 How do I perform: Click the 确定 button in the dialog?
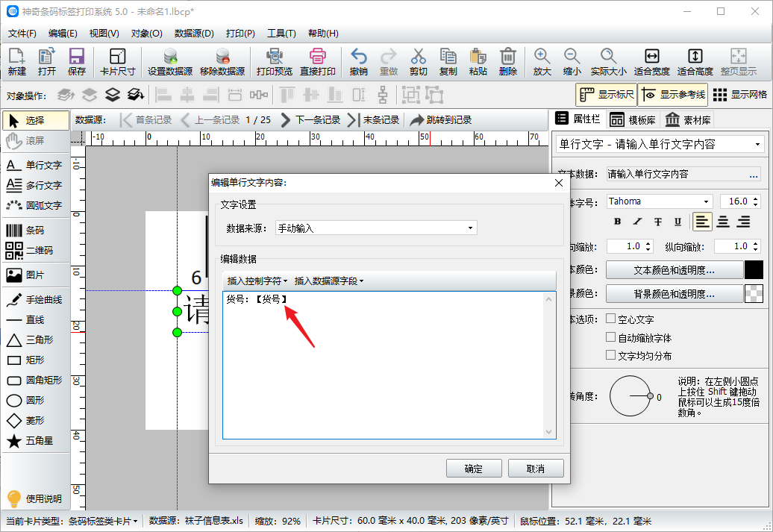[x=473, y=469]
